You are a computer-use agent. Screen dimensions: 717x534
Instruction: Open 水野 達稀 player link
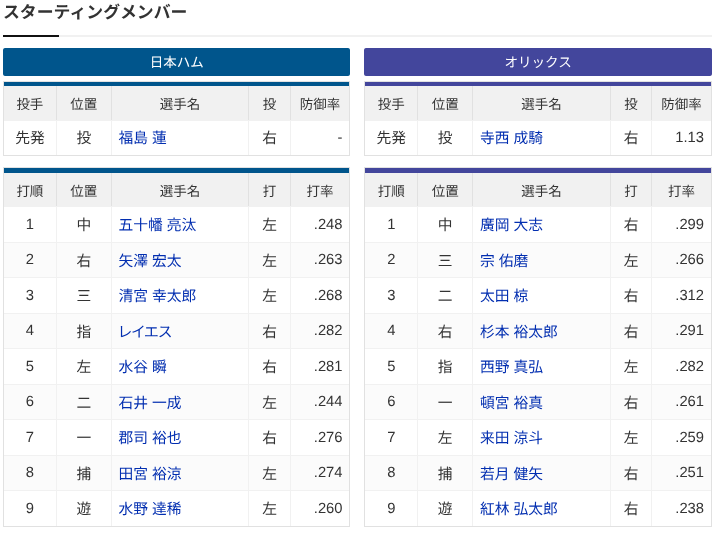(150, 508)
